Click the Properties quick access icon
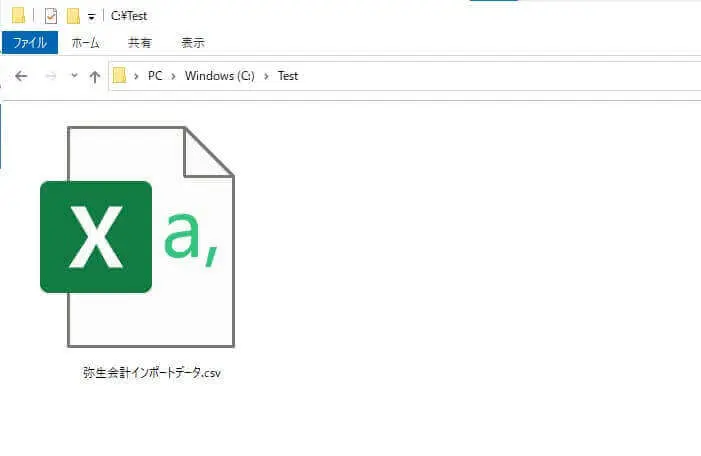Viewport: 701px width, 456px height. click(x=51, y=16)
